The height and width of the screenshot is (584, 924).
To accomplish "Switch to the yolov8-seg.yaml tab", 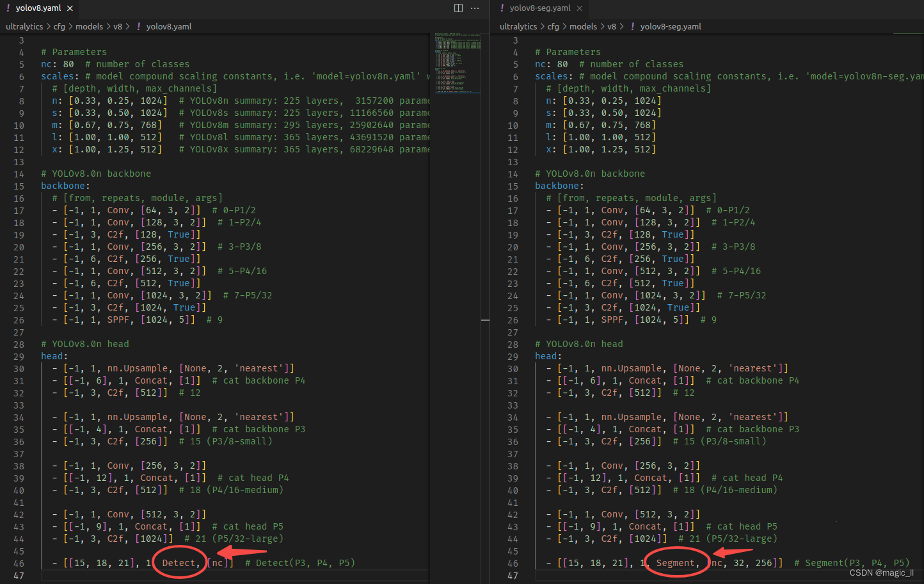I will coord(541,8).
